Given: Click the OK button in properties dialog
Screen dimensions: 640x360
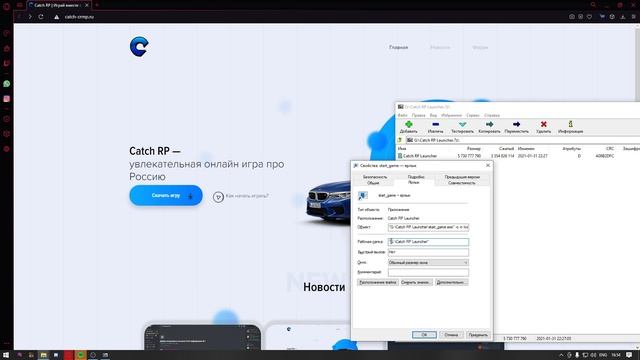Looking at the screenshot, I should point(424,335).
